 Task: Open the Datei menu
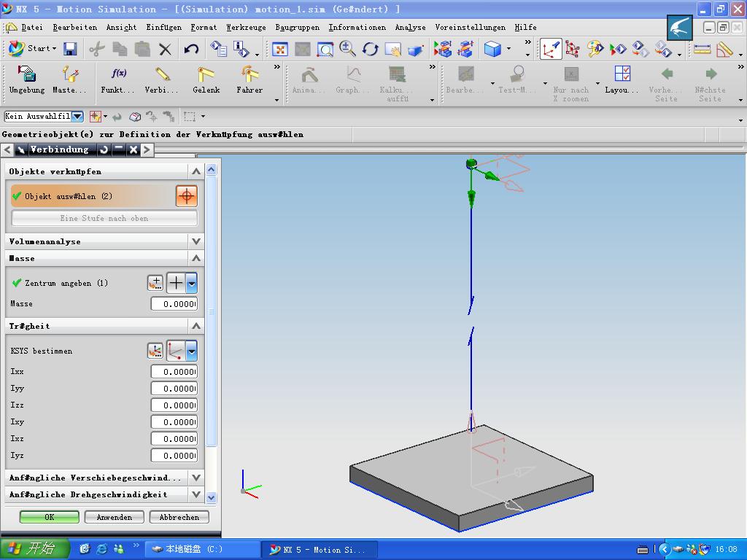(31, 27)
